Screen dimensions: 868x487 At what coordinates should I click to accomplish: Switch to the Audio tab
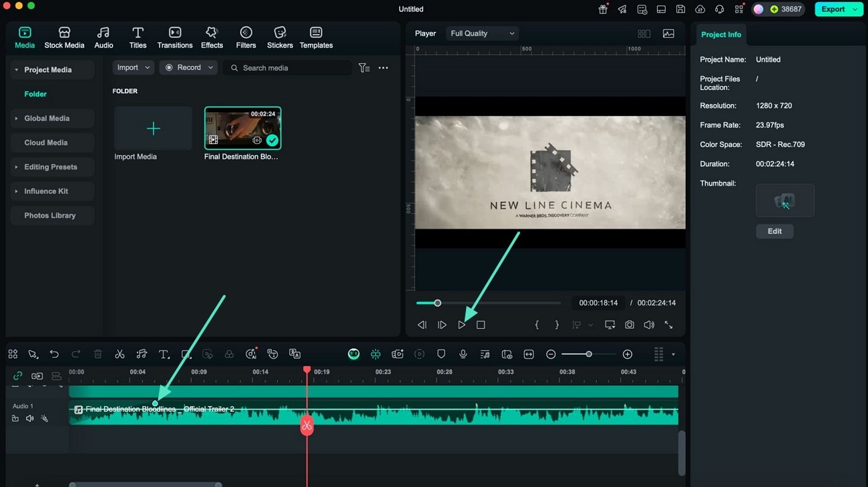pos(103,38)
